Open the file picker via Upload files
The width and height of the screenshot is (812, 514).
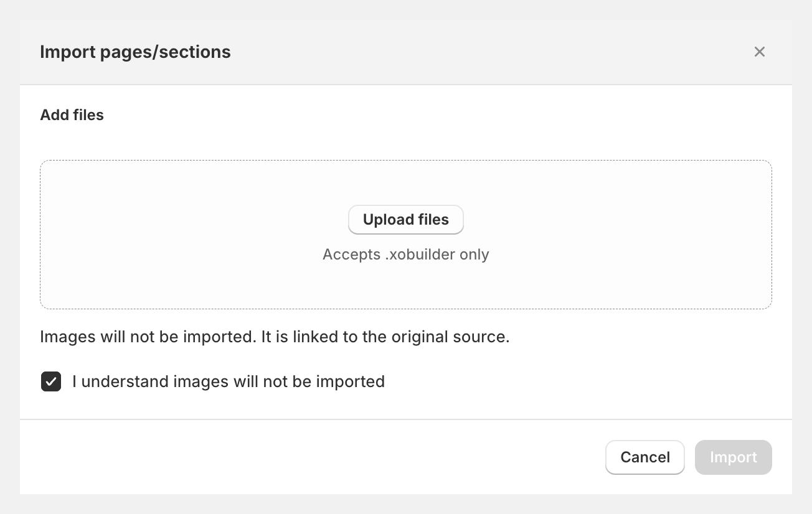pos(405,220)
